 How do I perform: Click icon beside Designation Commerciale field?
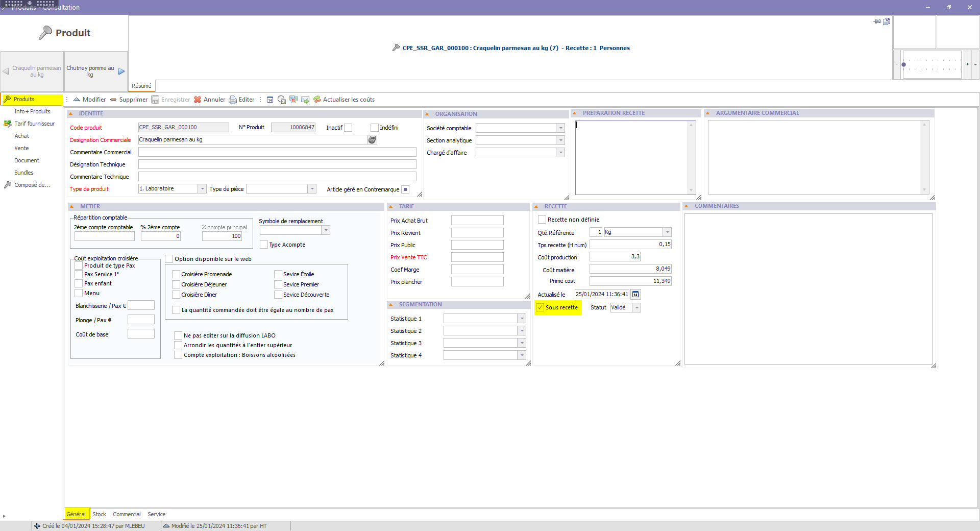[372, 139]
